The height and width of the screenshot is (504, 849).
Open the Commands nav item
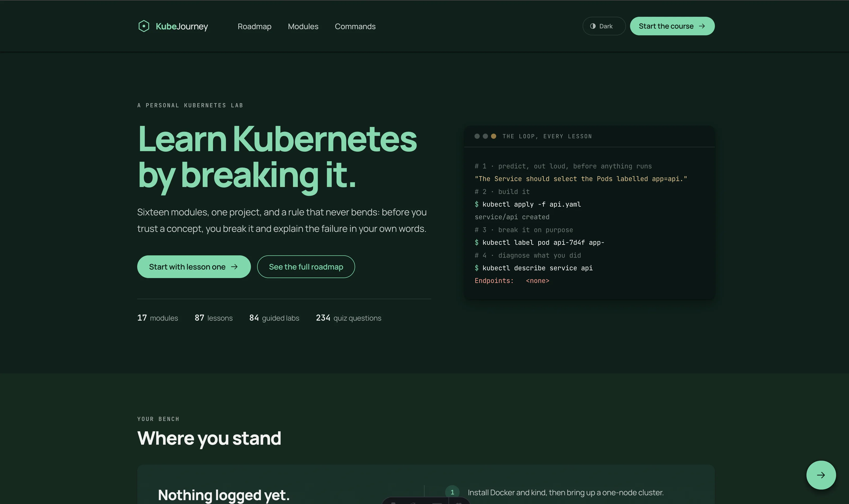pos(355,26)
